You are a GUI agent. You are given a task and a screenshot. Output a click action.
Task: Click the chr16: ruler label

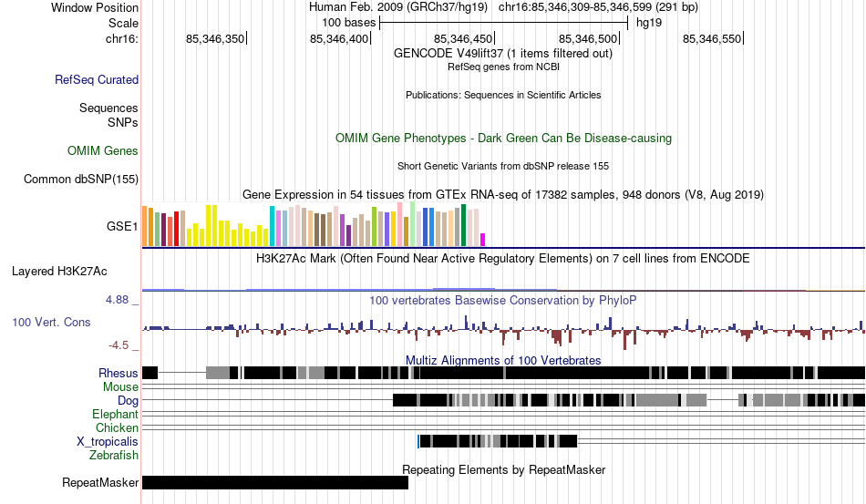[x=122, y=38]
